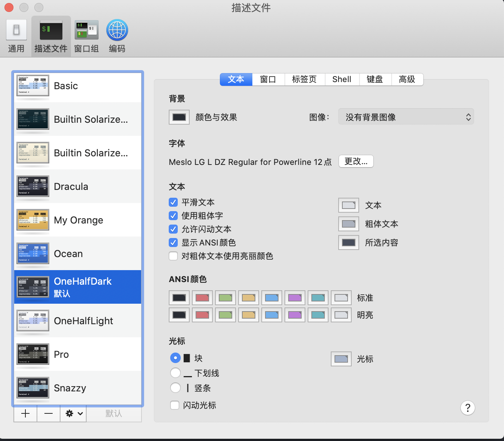The image size is (504, 441).
Task: Open the 文本 text color well
Action: 349,205
